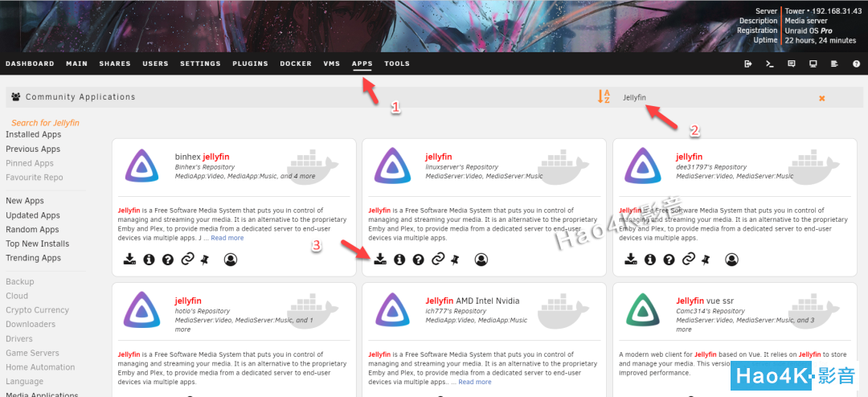This screenshot has height=397, width=868.
Task: Open support icon on dee31797's jellyfin card
Action: click(x=669, y=259)
